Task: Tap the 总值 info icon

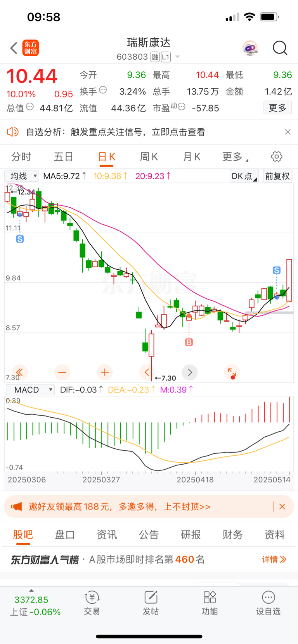Action: [x=30, y=107]
